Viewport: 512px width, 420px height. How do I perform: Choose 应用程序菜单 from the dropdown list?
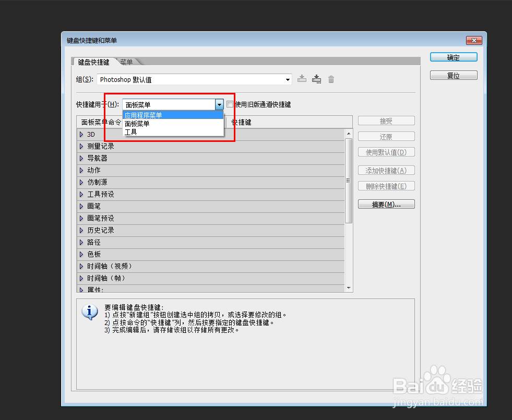(173, 115)
